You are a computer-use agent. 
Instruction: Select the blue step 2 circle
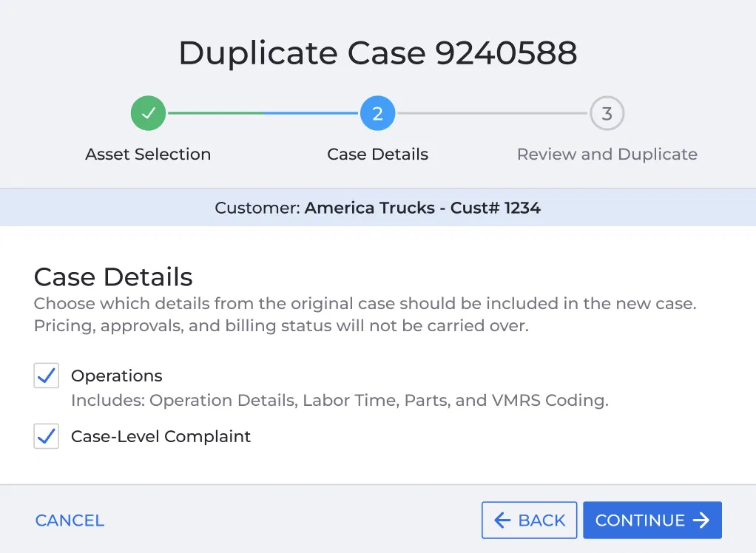pyautogui.click(x=377, y=113)
